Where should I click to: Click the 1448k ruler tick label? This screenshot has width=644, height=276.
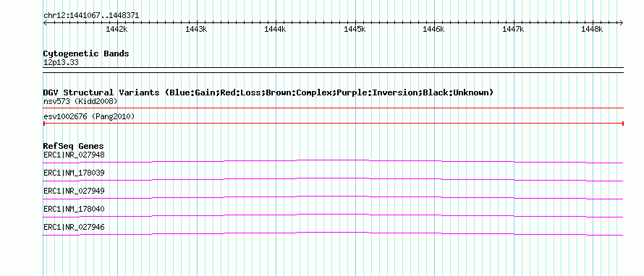592,29
